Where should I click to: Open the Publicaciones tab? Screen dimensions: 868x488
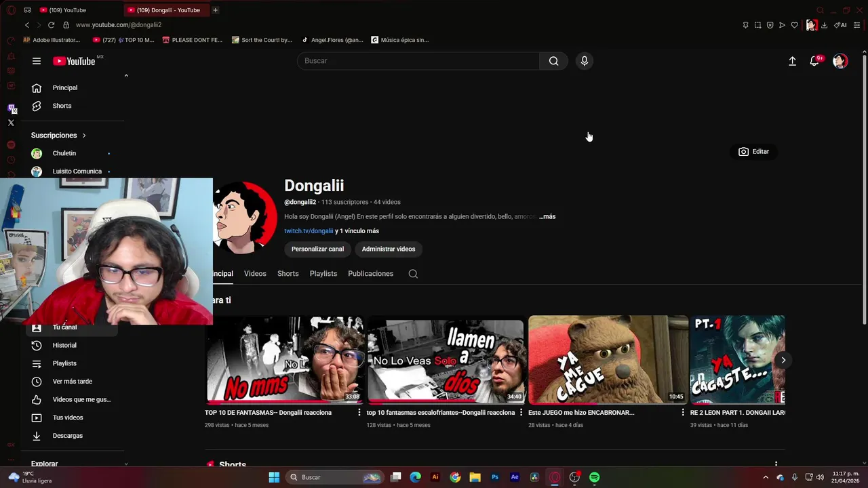(370, 274)
